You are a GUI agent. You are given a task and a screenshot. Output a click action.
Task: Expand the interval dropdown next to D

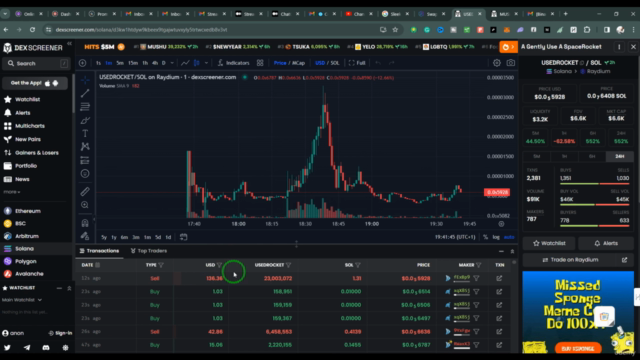tap(172, 63)
